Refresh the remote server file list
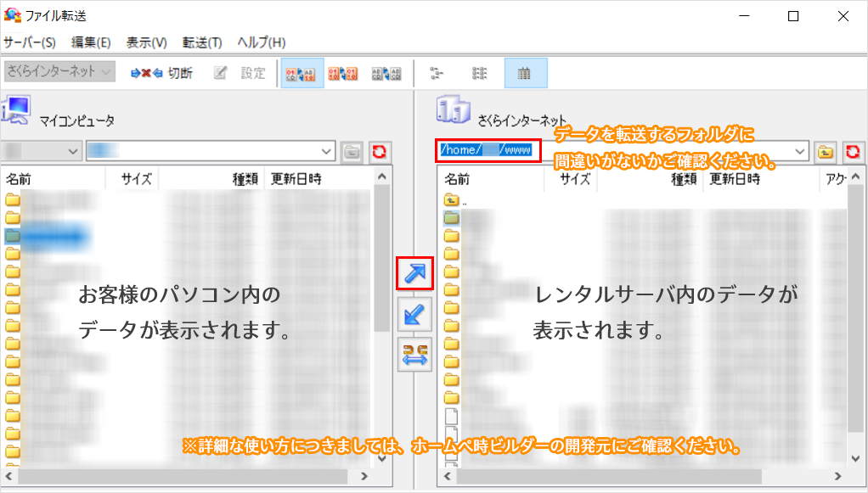 (x=851, y=151)
